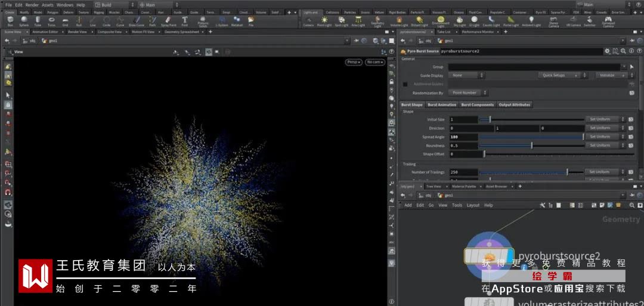Open the parameter pane gear menu

click(607, 51)
